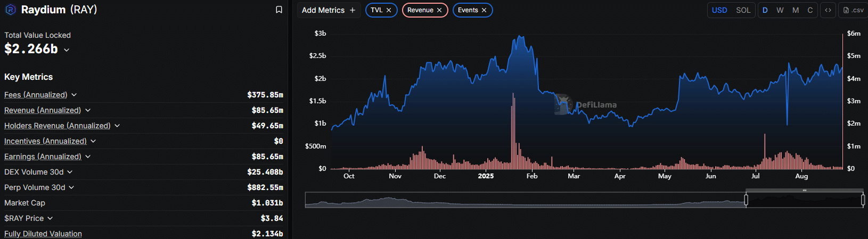This screenshot has width=868, height=239.
Task: Switch chart to monthly (M) view
Action: click(x=795, y=10)
